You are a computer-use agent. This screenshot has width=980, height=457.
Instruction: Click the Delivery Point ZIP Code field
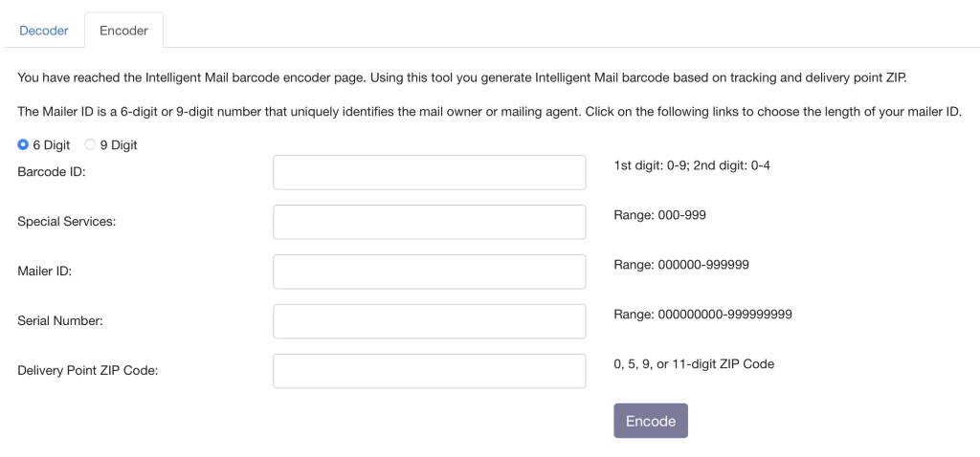point(429,371)
